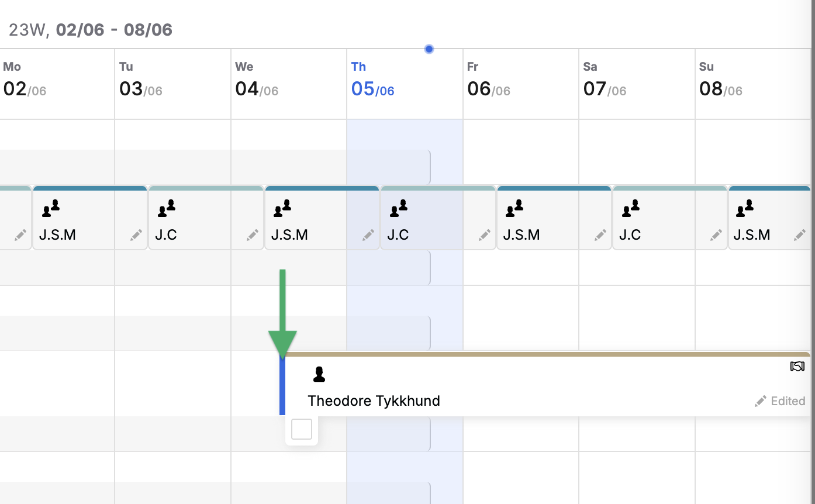Click the tan color bar on Theodore's shift
815x504 pixels.
(547, 354)
